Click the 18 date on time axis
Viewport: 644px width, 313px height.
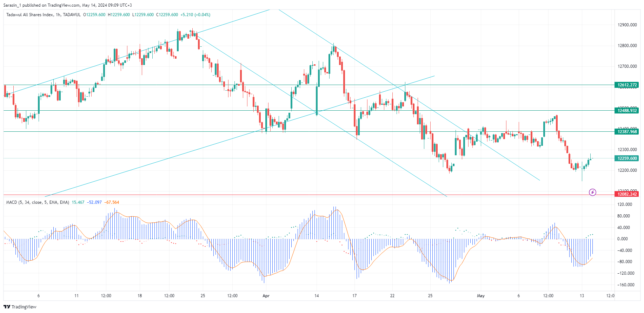click(140, 296)
